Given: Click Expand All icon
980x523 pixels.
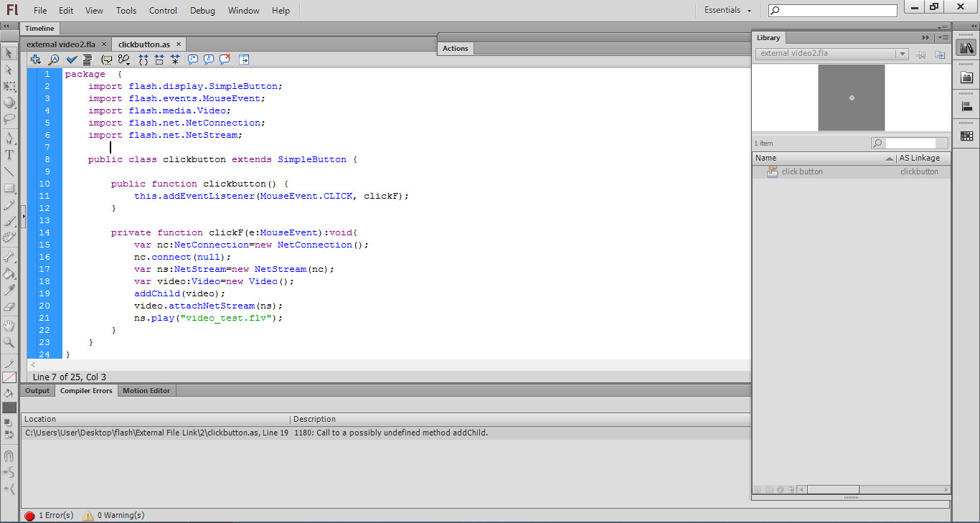Looking at the screenshot, I should (x=175, y=60).
